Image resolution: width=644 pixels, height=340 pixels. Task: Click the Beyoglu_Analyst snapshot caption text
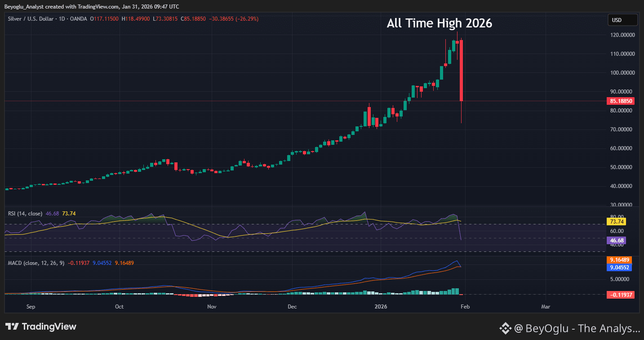[x=92, y=7]
